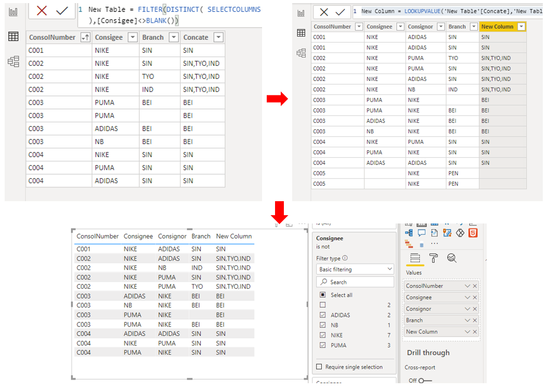Remove Consignee field from Values
The width and height of the screenshot is (548, 392).
pyautogui.click(x=475, y=298)
